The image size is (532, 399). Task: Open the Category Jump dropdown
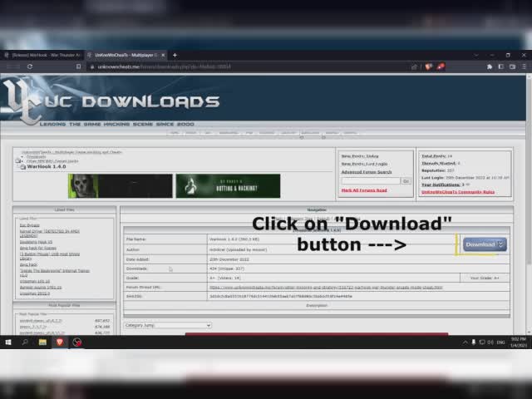pyautogui.click(x=168, y=325)
